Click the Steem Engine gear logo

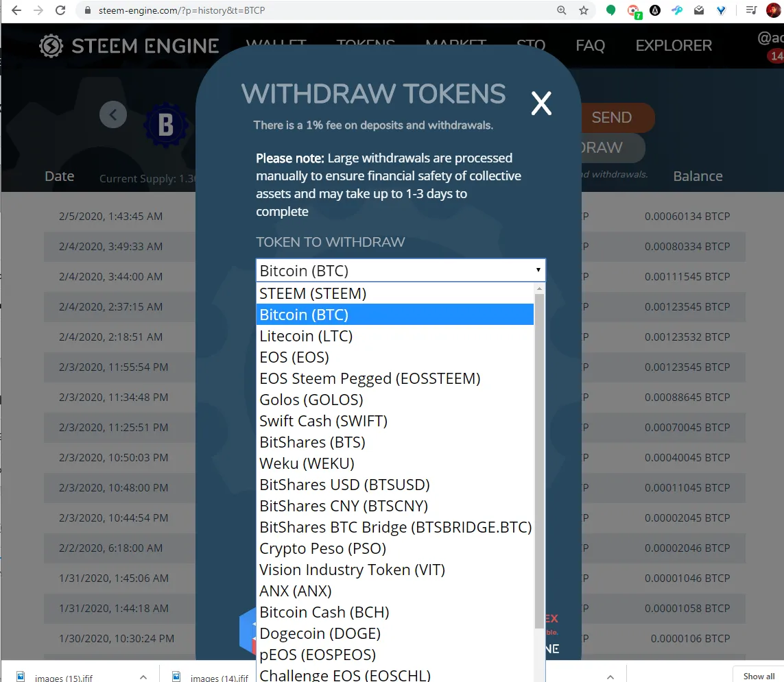[x=51, y=46]
